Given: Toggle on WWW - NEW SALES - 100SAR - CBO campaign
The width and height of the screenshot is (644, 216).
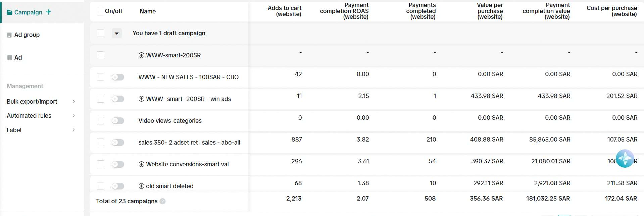Looking at the screenshot, I should tap(118, 77).
